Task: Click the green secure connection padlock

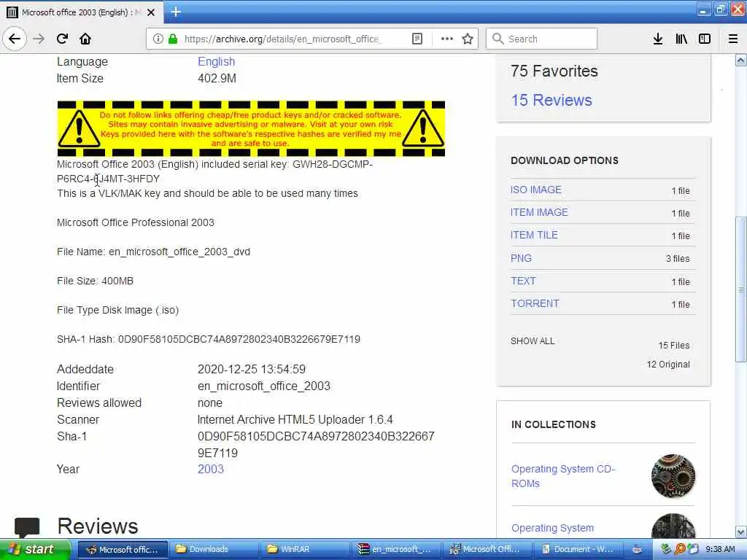Action: pyautogui.click(x=173, y=39)
